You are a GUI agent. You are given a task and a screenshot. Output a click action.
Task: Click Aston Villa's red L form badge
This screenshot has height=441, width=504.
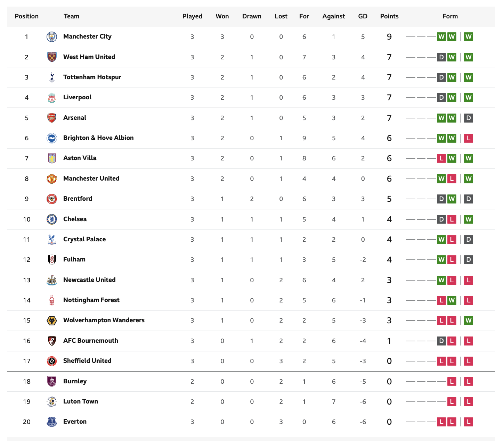point(441,158)
